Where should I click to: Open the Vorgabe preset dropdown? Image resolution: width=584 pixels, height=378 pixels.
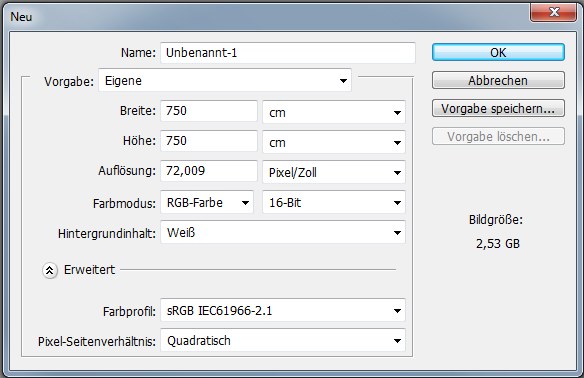(x=225, y=80)
